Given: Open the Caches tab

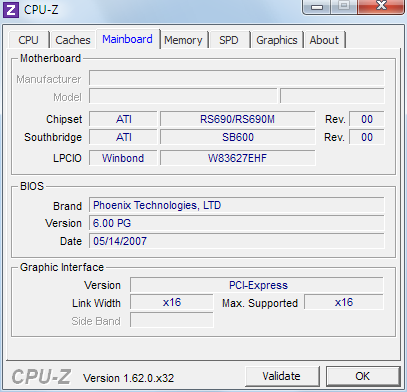Looking at the screenshot, I should [73, 40].
